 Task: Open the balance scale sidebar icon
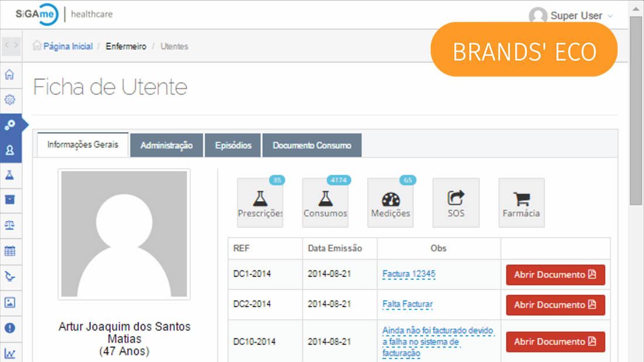(9, 225)
